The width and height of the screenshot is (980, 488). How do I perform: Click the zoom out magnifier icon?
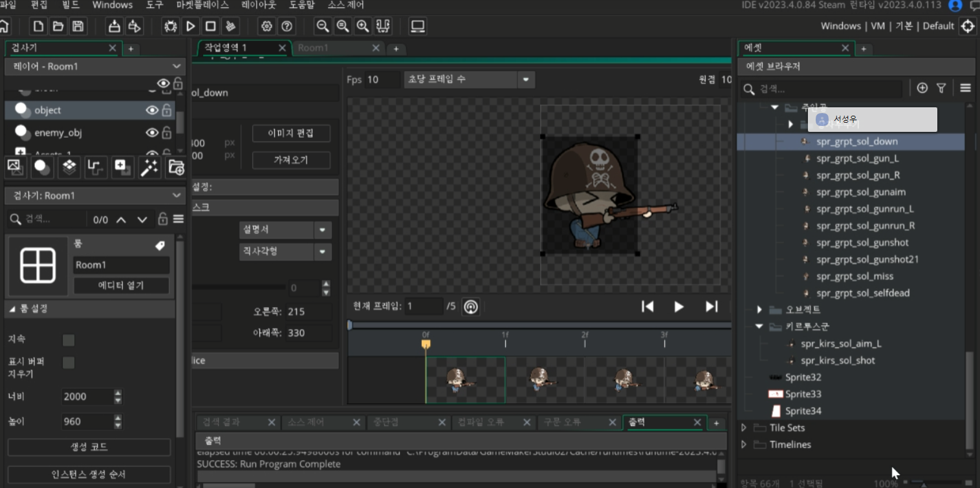click(322, 27)
